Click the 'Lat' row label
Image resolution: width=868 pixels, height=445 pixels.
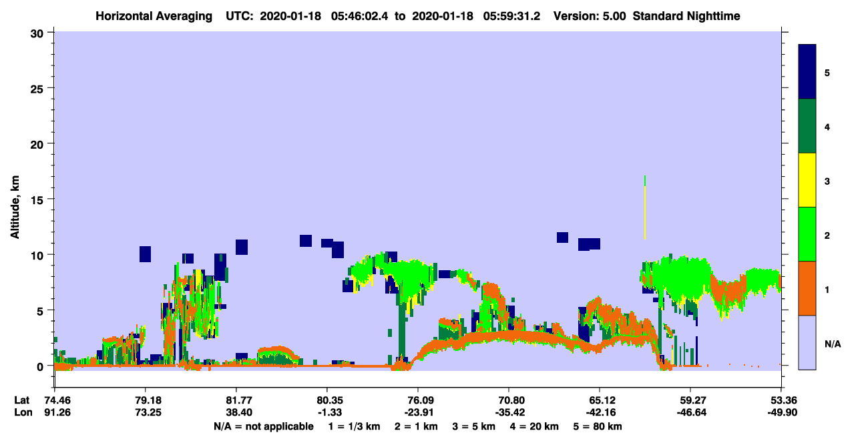22,400
